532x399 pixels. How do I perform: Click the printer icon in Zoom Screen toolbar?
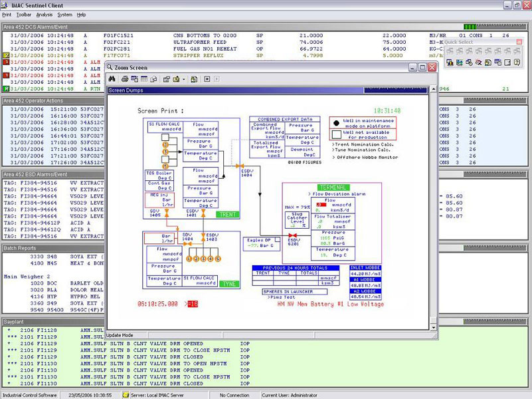[x=124, y=79]
